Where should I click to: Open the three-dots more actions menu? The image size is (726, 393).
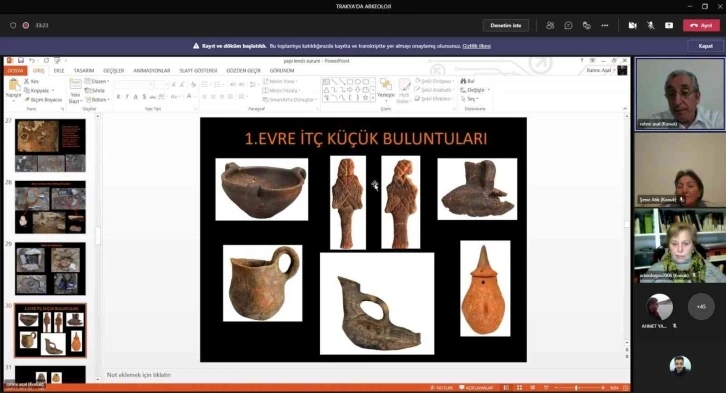coord(605,25)
